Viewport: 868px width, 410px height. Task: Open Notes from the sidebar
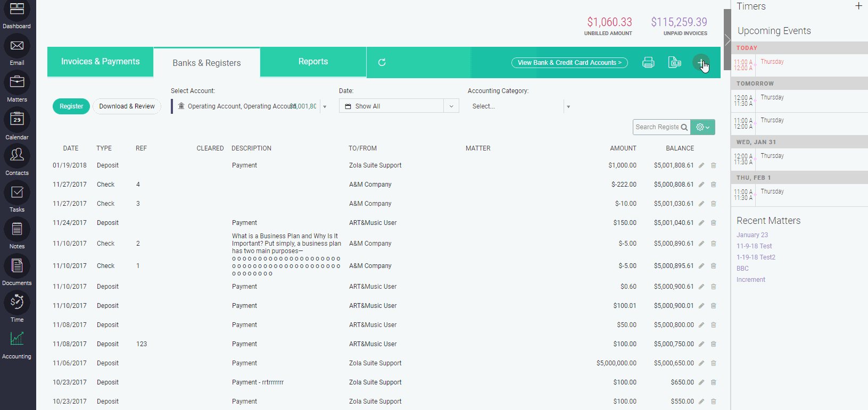click(x=17, y=229)
